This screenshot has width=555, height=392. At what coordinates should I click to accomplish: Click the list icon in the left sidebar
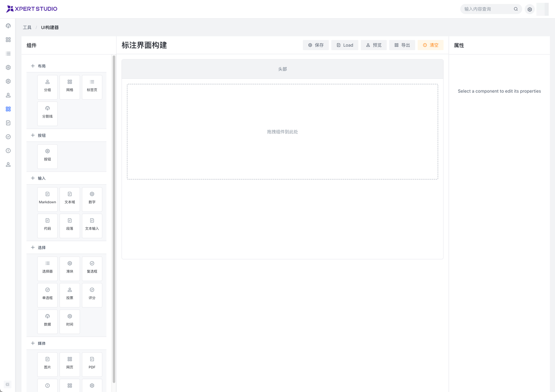point(8,54)
